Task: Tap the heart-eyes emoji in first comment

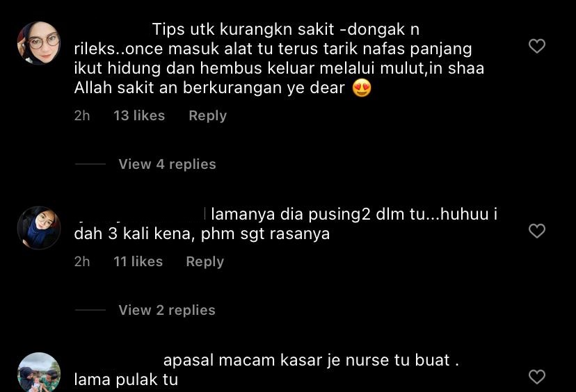Action: (x=362, y=88)
